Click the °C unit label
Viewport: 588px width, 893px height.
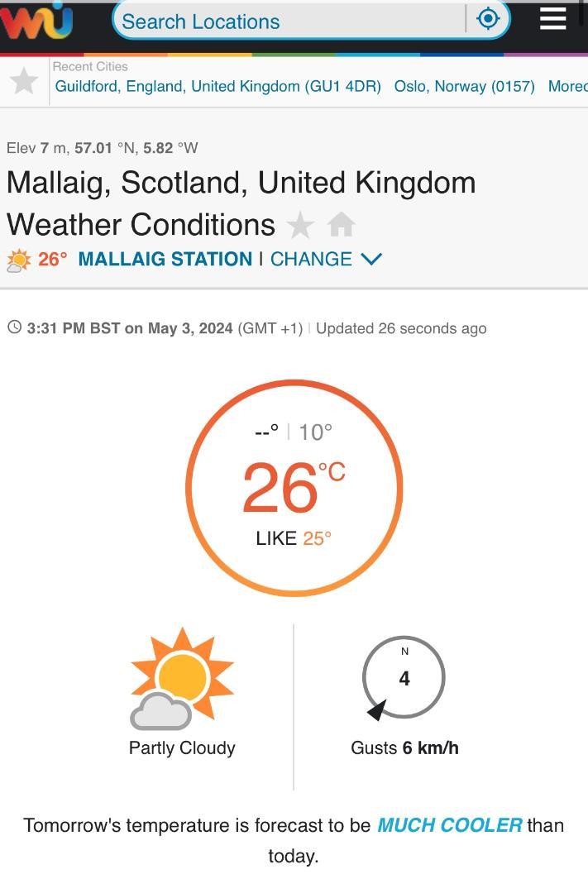tap(332, 471)
